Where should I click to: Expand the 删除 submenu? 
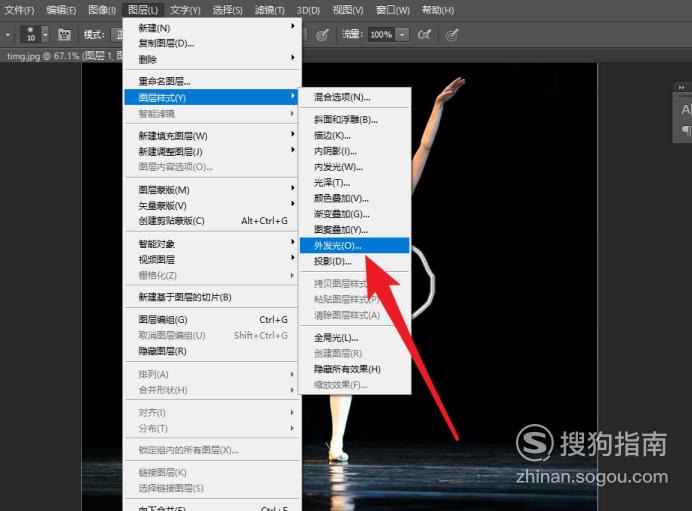click(x=212, y=59)
